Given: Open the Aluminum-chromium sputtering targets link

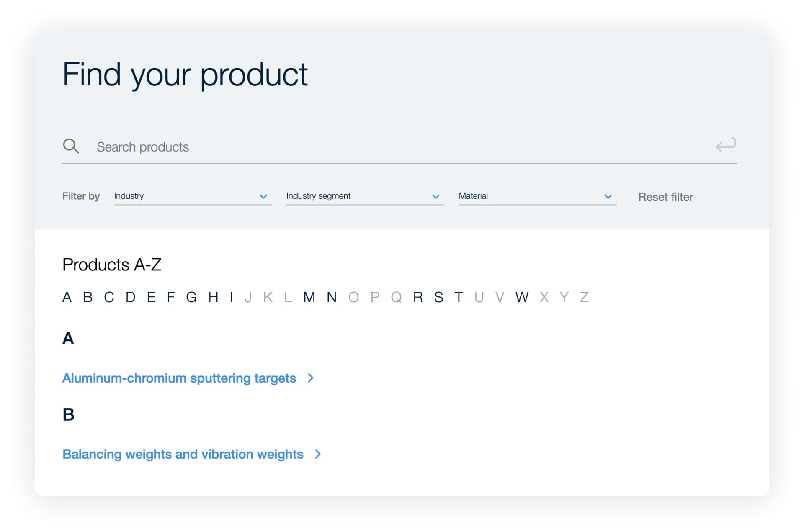Looking at the screenshot, I should pyautogui.click(x=179, y=378).
